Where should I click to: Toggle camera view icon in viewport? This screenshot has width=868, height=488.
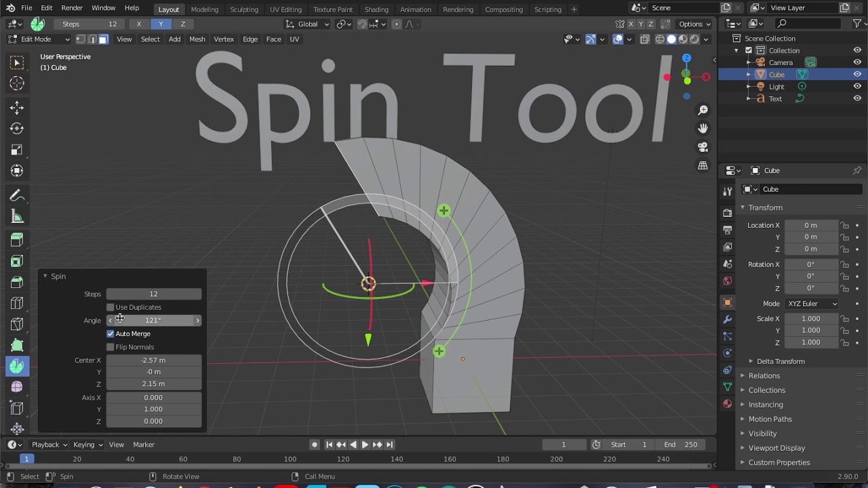coord(703,147)
